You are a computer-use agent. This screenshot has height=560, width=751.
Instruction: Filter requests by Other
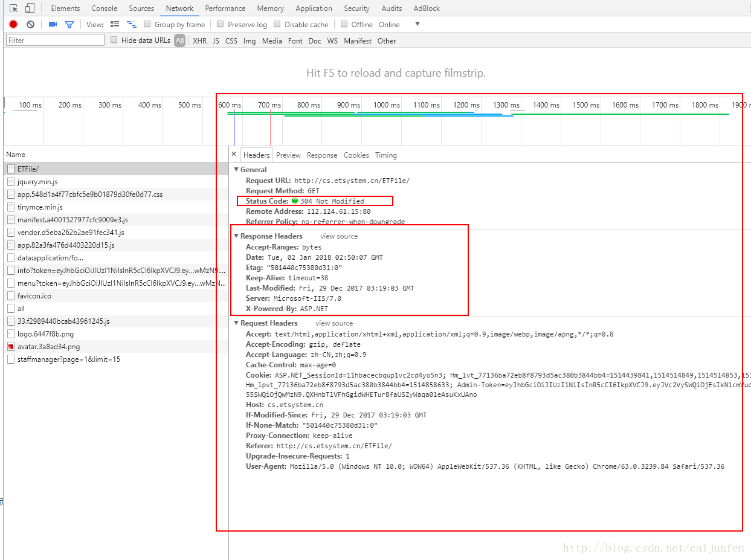click(x=387, y=40)
